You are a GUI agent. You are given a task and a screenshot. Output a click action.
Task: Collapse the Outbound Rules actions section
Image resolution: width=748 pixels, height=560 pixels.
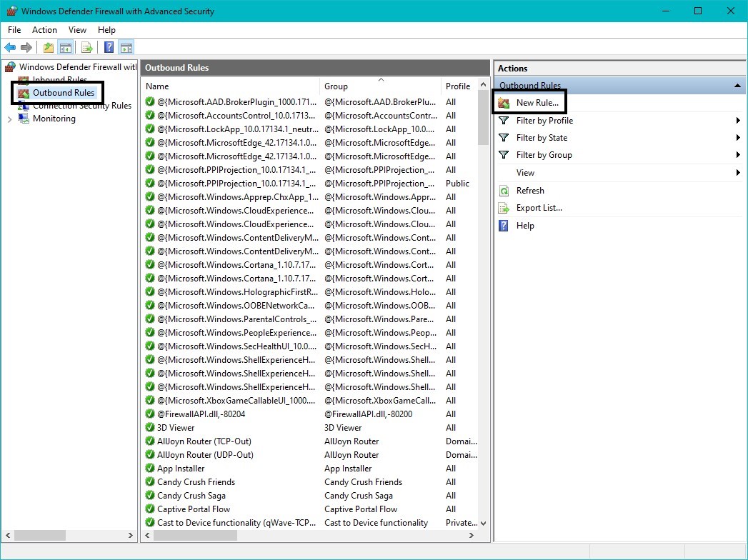(x=737, y=86)
